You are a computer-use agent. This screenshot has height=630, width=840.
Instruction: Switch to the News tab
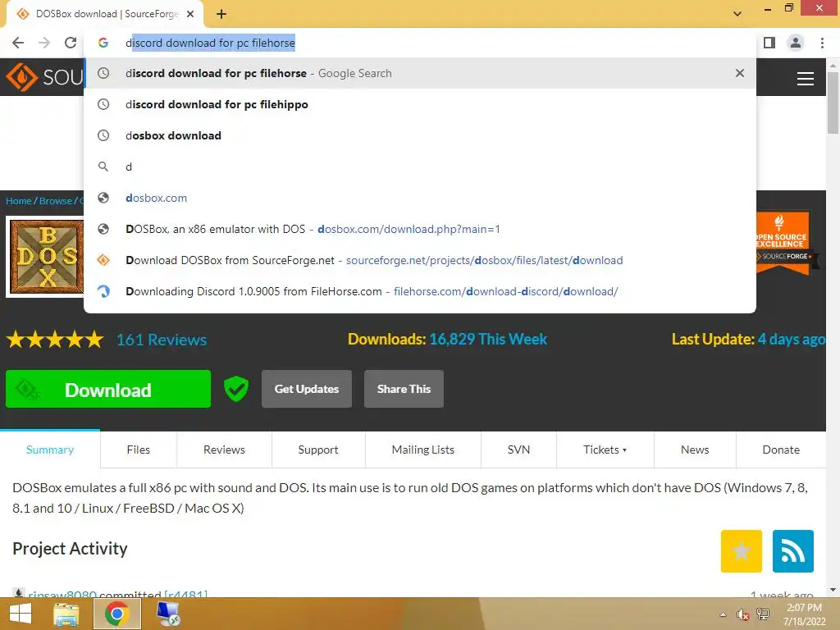pos(695,450)
